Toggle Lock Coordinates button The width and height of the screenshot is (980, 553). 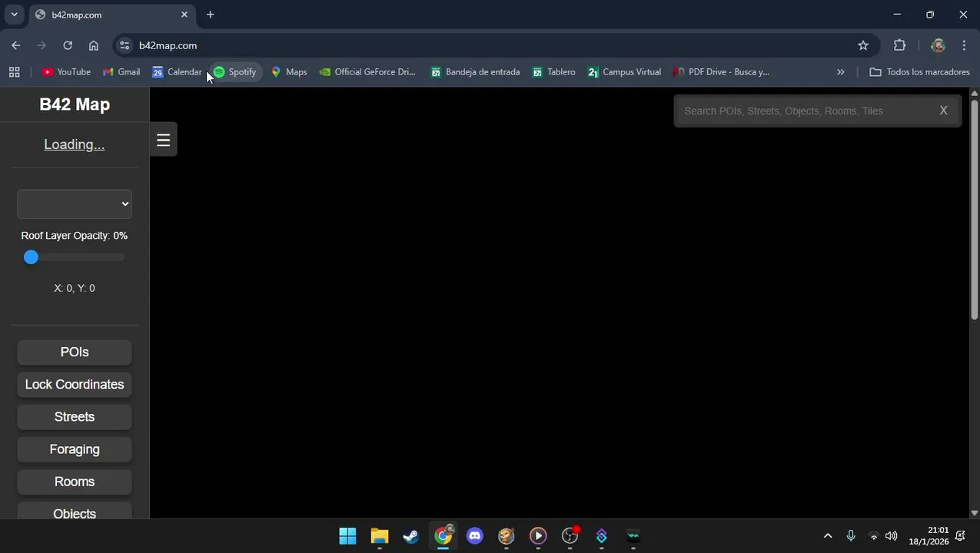[x=75, y=384]
